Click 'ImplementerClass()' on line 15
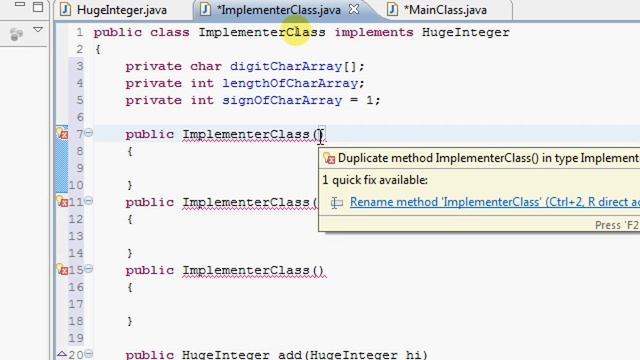The width and height of the screenshot is (640, 360). [x=253, y=270]
